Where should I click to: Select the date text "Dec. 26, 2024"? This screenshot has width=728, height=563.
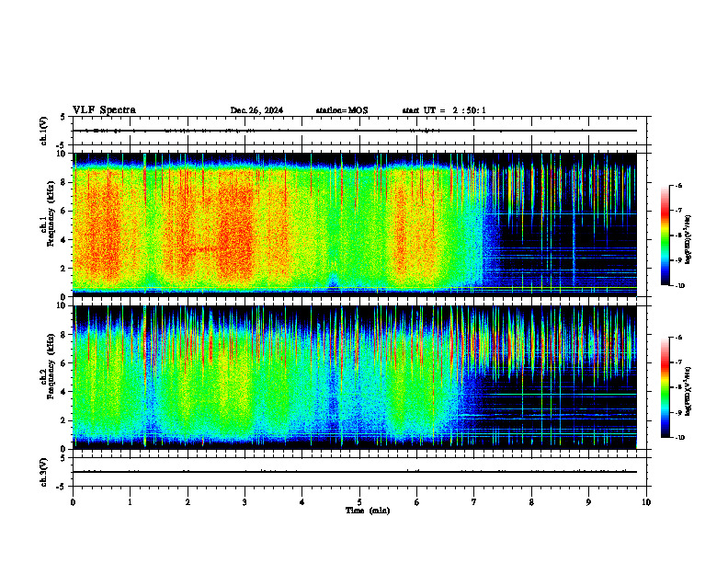pos(256,110)
